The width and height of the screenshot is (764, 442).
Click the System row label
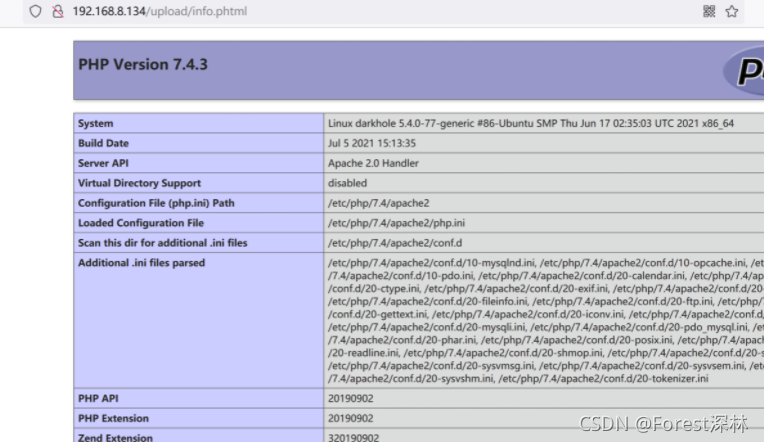[x=96, y=123]
